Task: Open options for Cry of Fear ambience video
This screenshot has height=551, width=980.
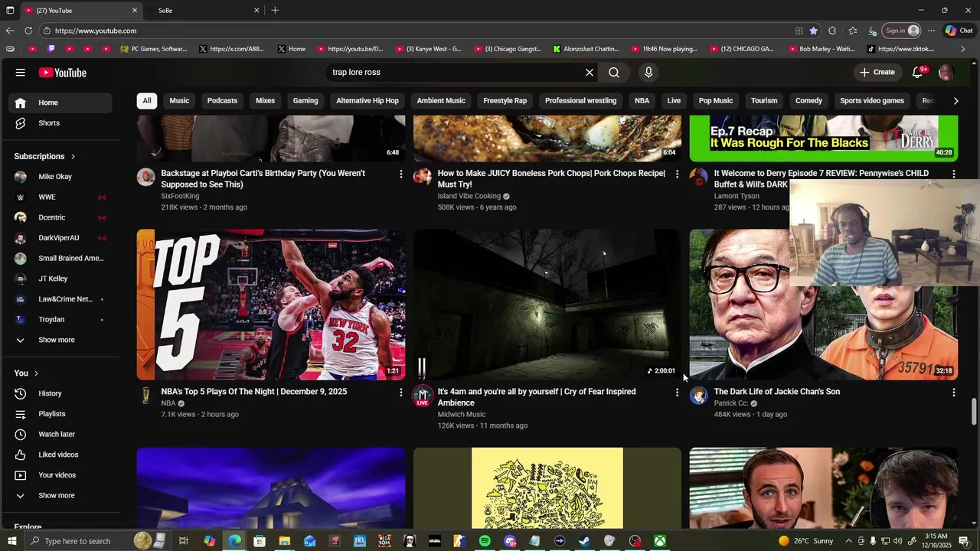Action: click(677, 393)
